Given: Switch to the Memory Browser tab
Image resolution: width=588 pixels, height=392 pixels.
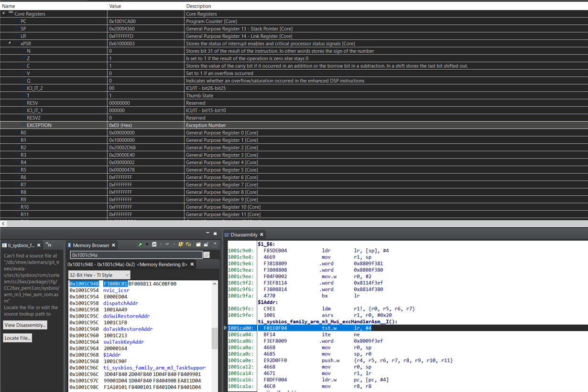Looking at the screenshot, I should [x=91, y=245].
